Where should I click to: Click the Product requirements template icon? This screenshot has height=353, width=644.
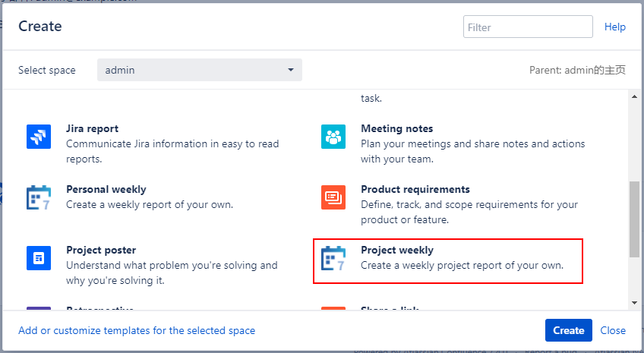333,197
